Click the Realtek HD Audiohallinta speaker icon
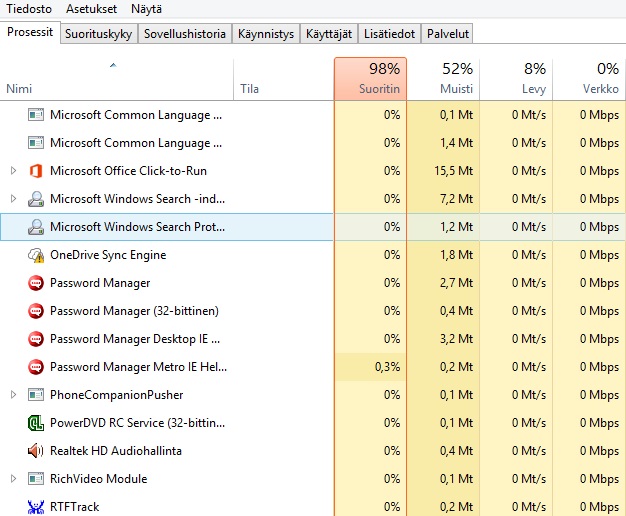 pos(36,451)
